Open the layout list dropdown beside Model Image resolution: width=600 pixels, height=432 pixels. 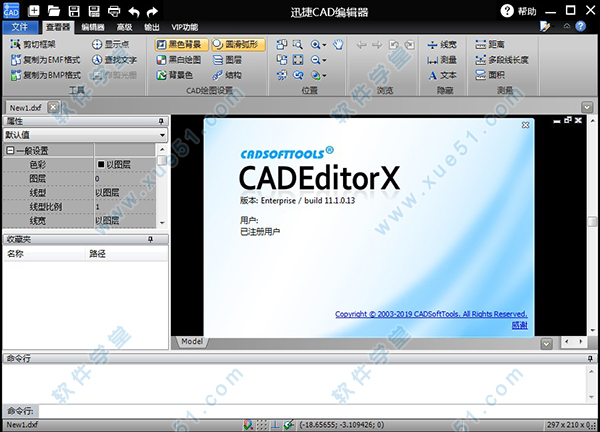pyautogui.click(x=546, y=344)
